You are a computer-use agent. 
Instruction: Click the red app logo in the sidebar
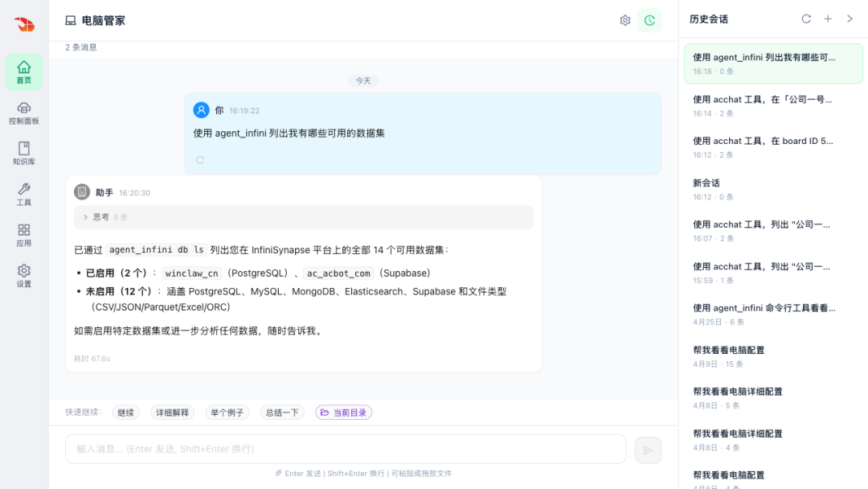tap(24, 24)
